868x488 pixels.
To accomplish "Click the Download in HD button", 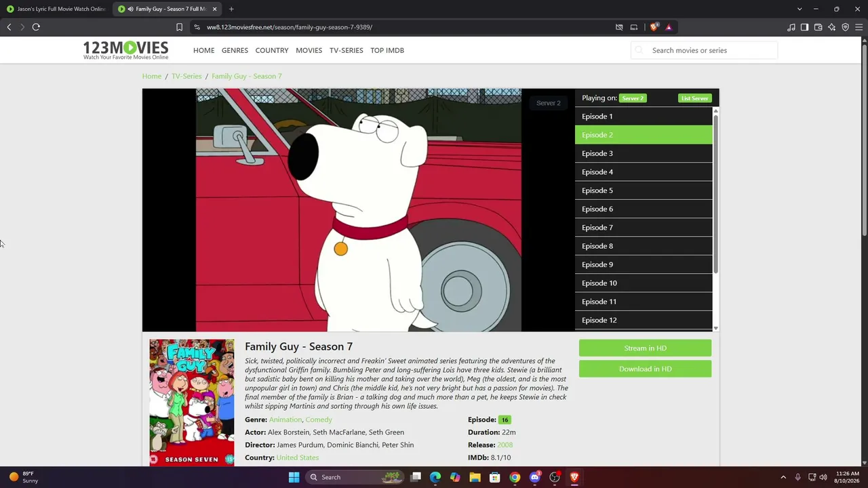I will click(645, 369).
